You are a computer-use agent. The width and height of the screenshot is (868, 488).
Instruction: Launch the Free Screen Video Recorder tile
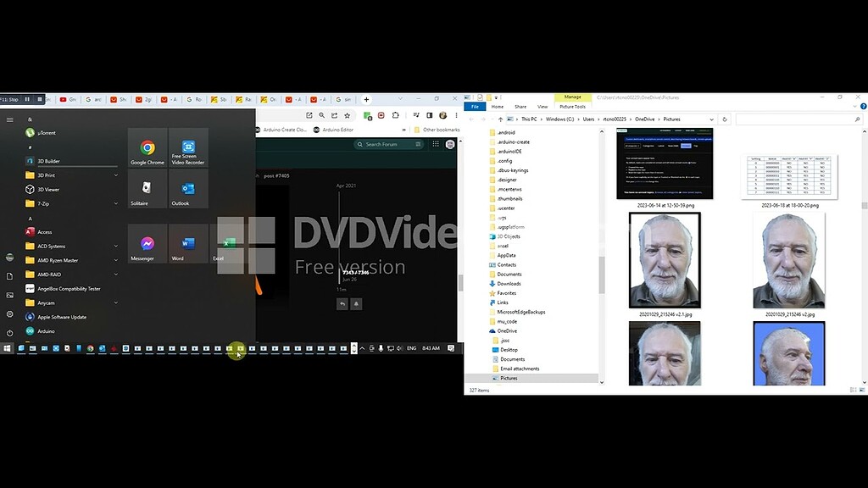coord(187,148)
